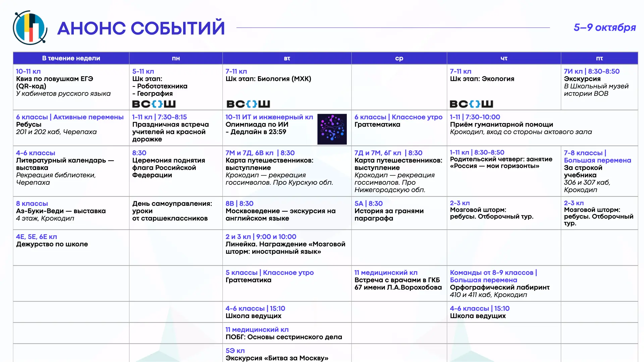The image size is (644, 362).
Task: Click '5 классы | Классное утро' label
Action: [x=270, y=273]
